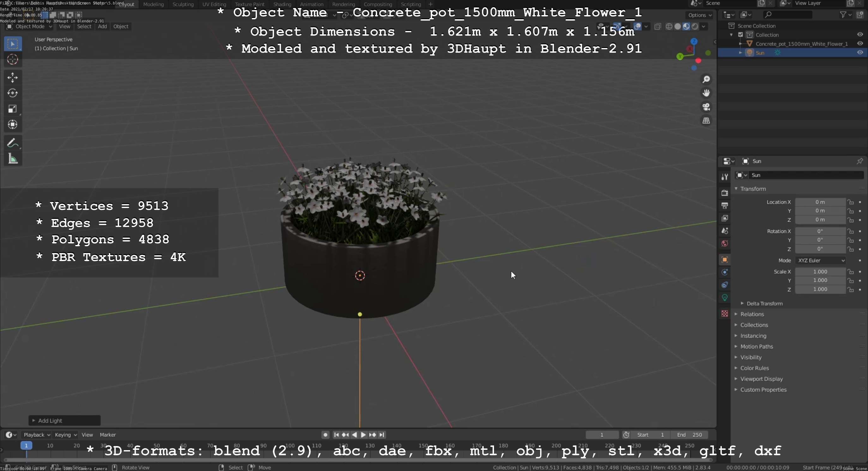The image size is (868, 471).
Task: Switch to Compositing workspace tab
Action: click(x=378, y=4)
